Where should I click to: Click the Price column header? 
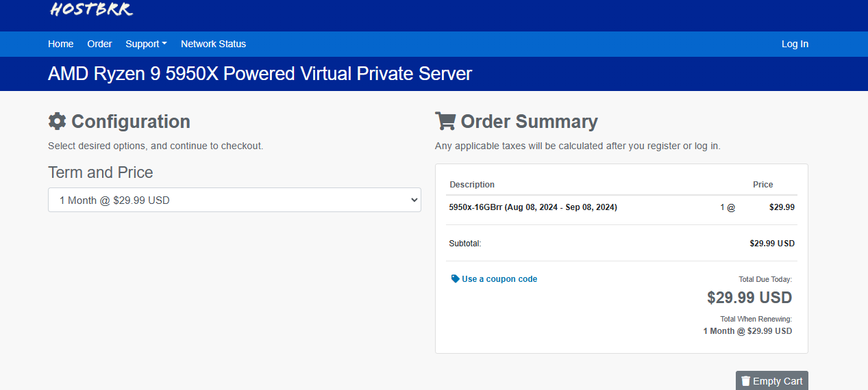pyautogui.click(x=762, y=185)
